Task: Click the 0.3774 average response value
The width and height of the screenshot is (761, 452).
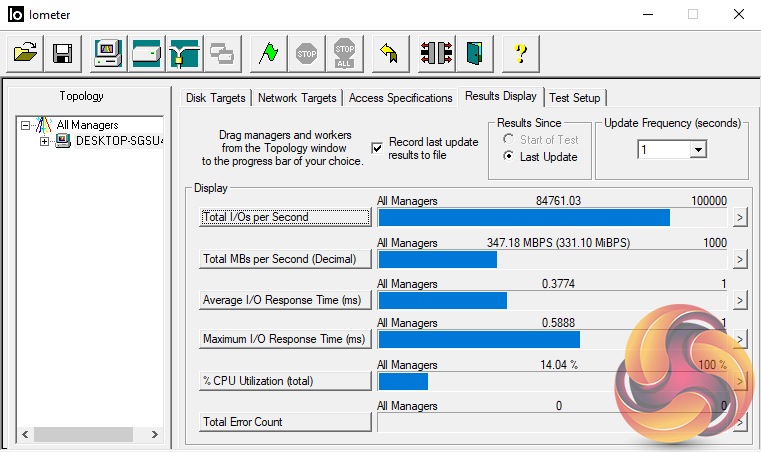Action: click(x=558, y=284)
